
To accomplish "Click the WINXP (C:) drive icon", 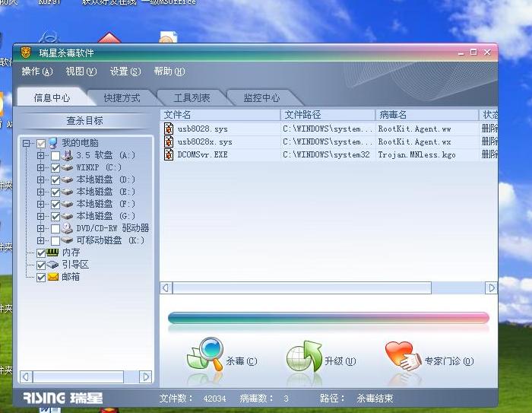I will coord(67,167).
